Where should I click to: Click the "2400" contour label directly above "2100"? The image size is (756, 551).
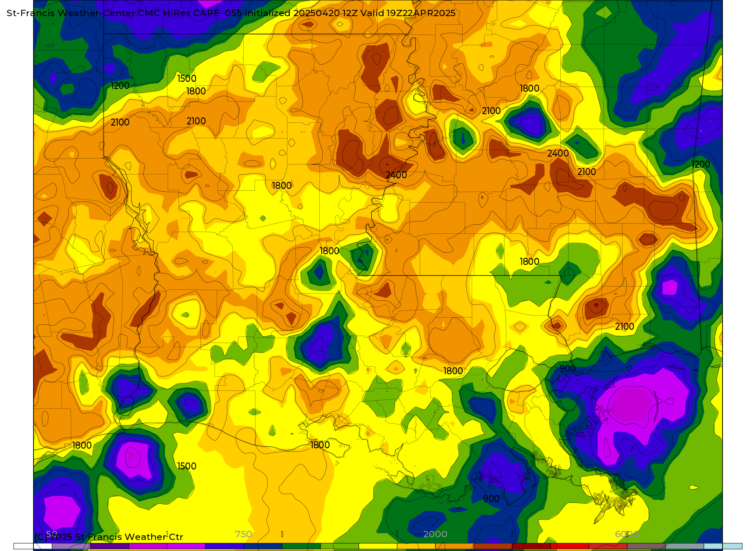click(x=558, y=153)
